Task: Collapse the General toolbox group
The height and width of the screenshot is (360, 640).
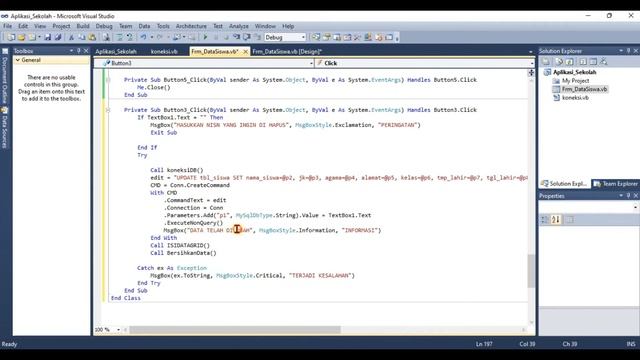Action: 18,60
